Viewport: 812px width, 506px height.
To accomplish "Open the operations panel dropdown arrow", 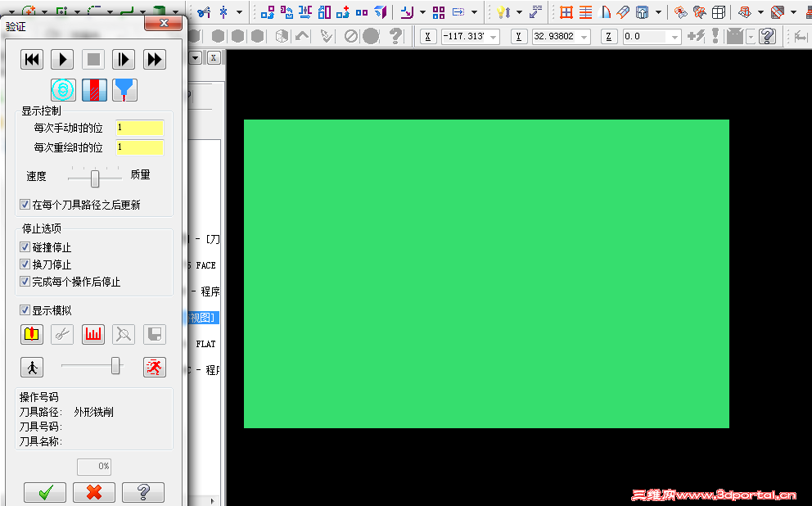I will (196, 57).
